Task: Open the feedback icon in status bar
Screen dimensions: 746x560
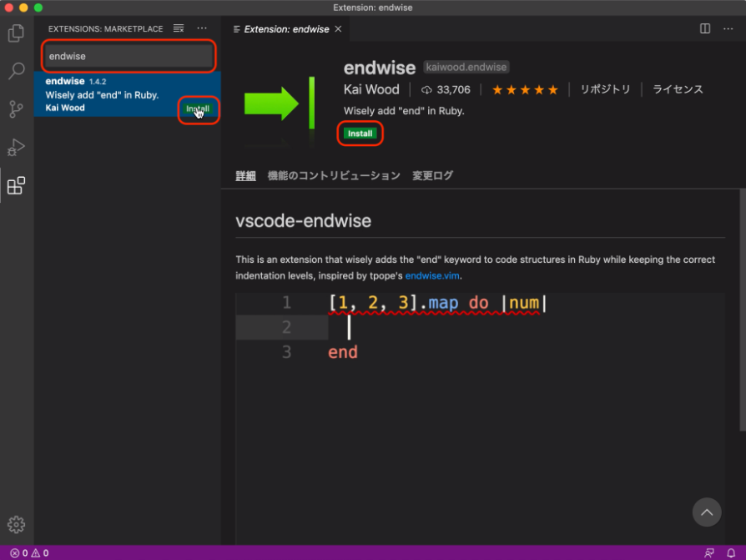Action: (709, 552)
